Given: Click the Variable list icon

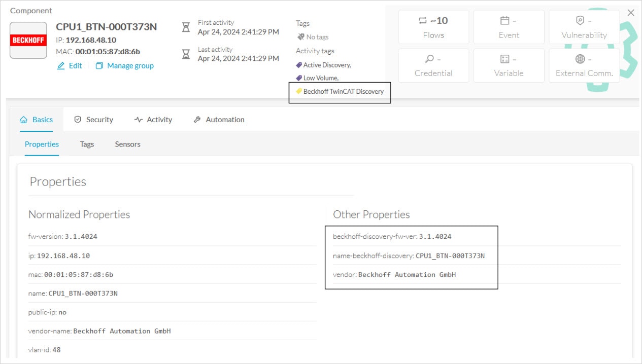Looking at the screenshot, I should (x=504, y=59).
